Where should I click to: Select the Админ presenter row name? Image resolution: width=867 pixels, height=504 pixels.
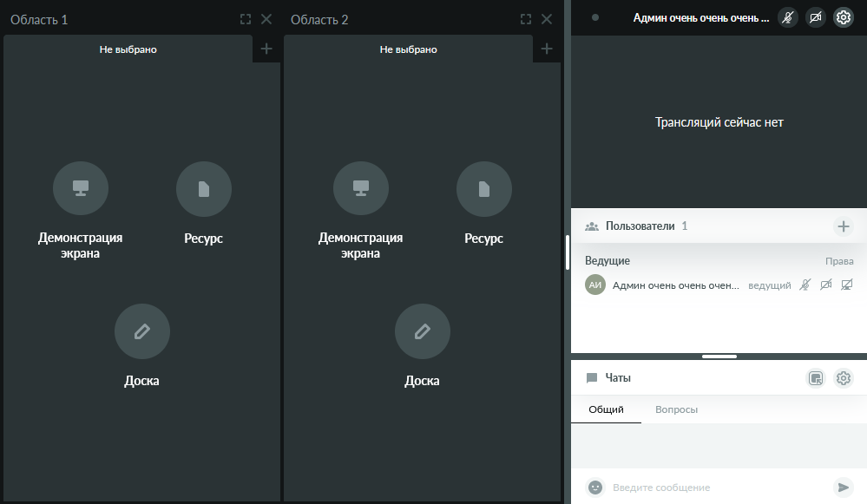tap(676, 285)
